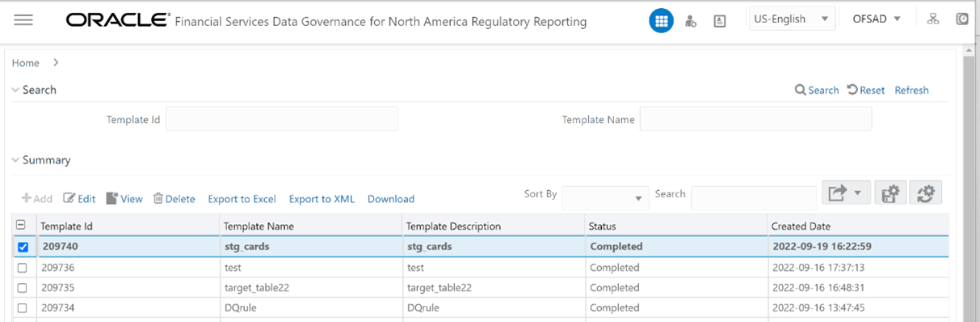
Task: Click Export to Excel
Action: (242, 199)
